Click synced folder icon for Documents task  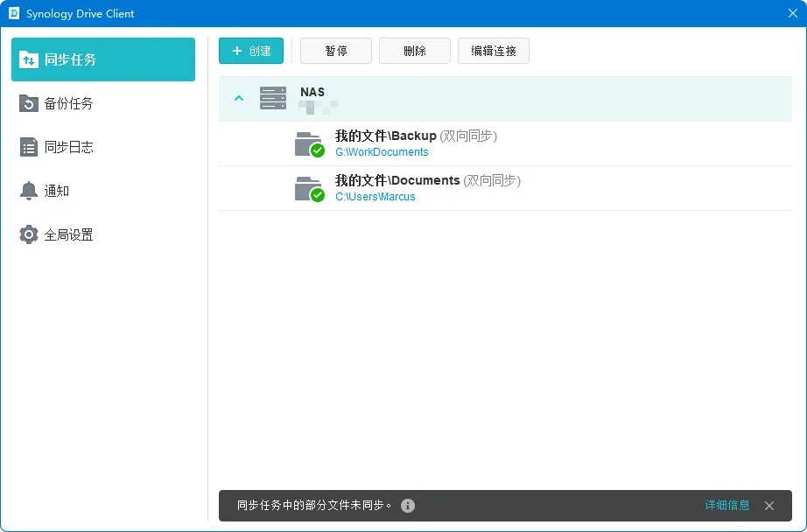(309, 189)
